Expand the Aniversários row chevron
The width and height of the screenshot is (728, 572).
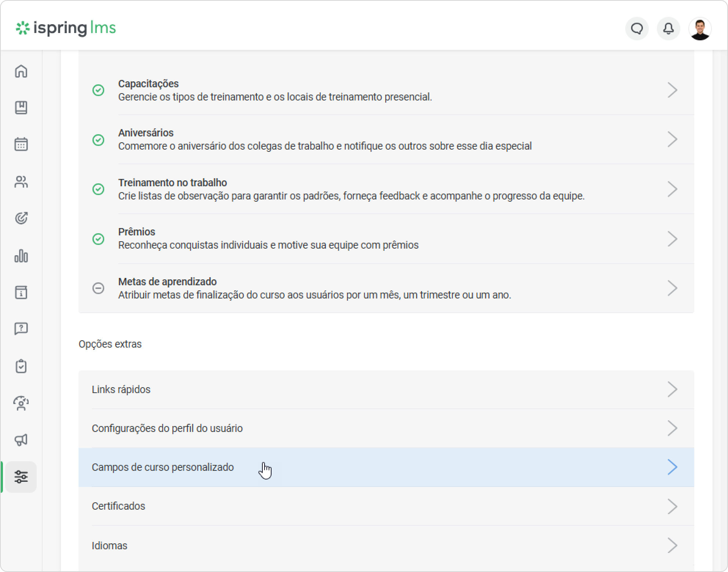(x=672, y=139)
